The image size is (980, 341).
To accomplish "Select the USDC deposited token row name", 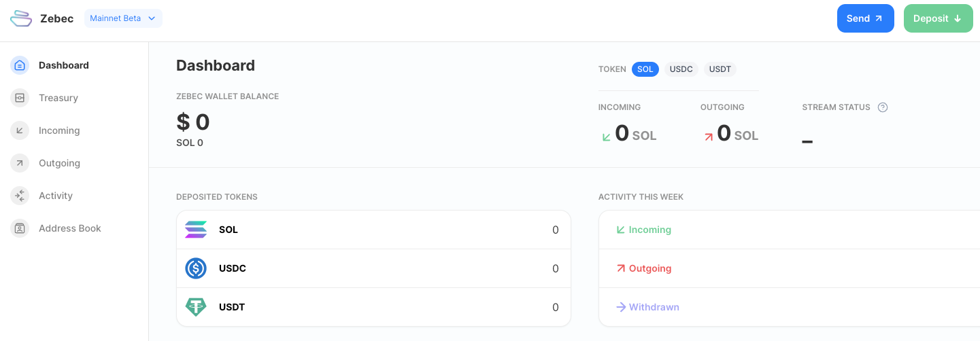I will coord(233,268).
